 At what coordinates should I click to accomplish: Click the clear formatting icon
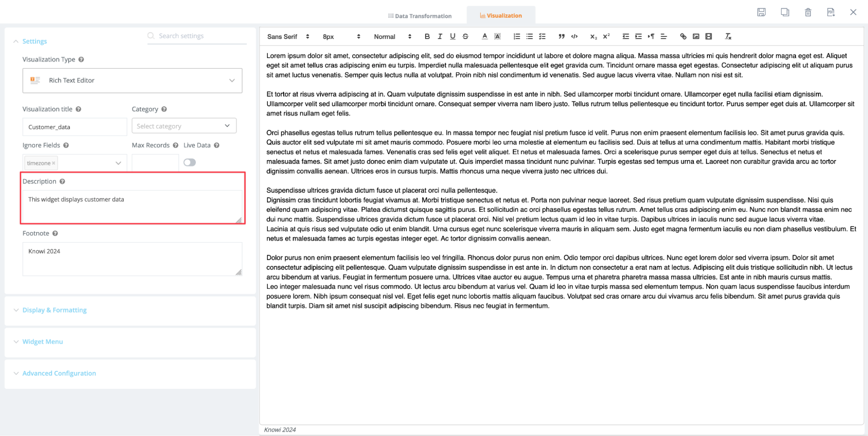pyautogui.click(x=728, y=36)
